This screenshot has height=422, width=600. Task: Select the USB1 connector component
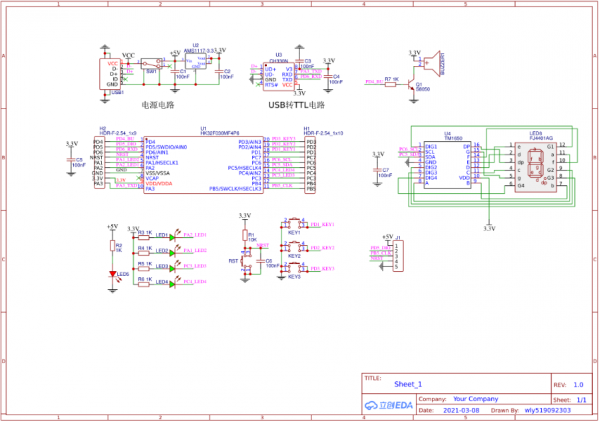tap(113, 73)
